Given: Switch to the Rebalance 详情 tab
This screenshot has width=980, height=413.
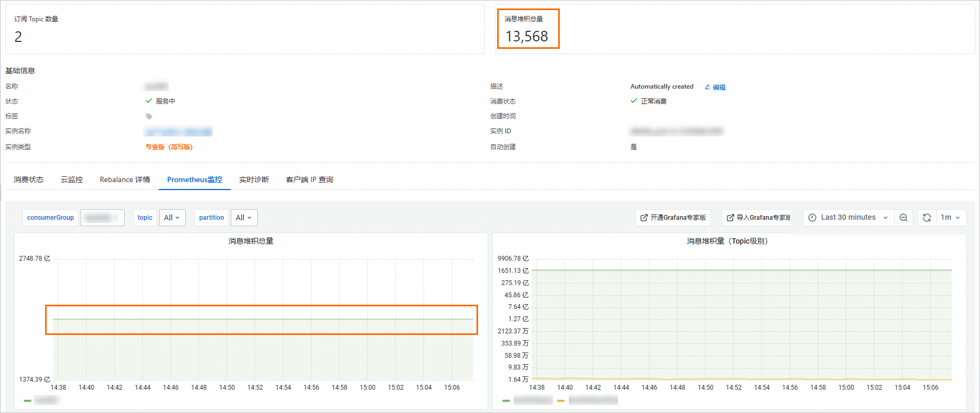Looking at the screenshot, I should pos(125,179).
